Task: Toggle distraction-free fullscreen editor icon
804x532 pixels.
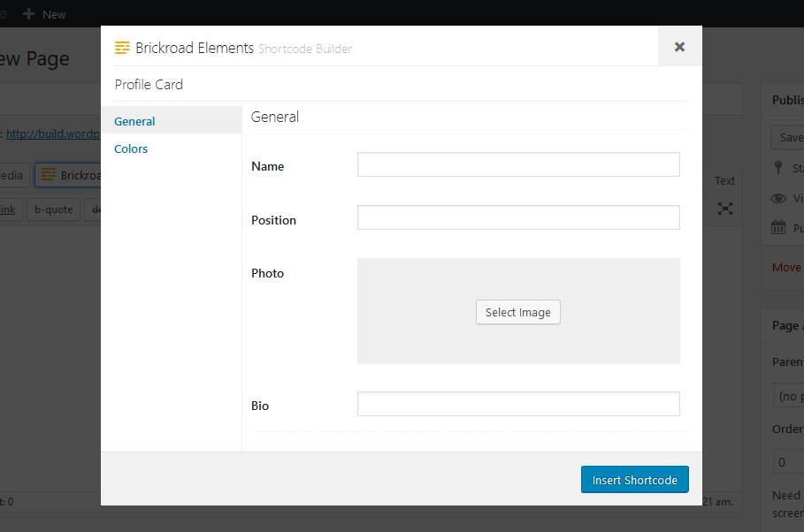Action: [725, 209]
